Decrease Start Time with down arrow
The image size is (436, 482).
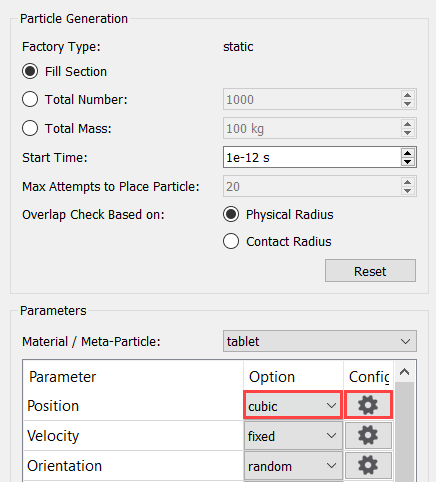407,162
